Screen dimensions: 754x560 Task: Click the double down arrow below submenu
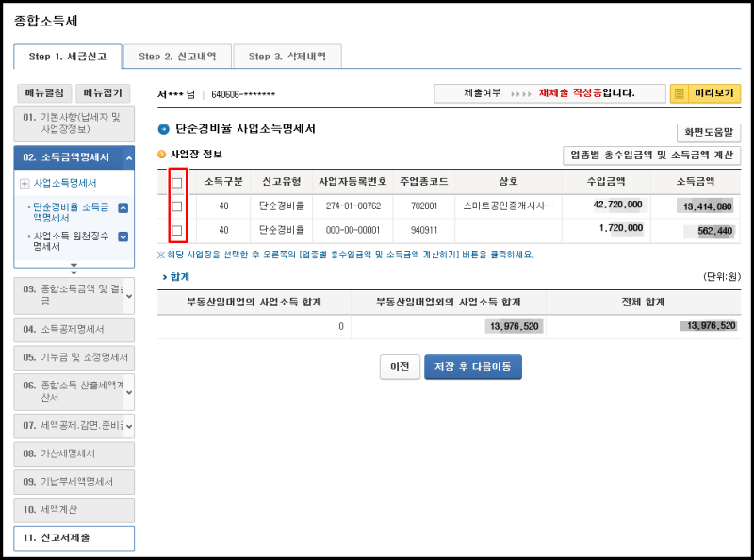74,269
